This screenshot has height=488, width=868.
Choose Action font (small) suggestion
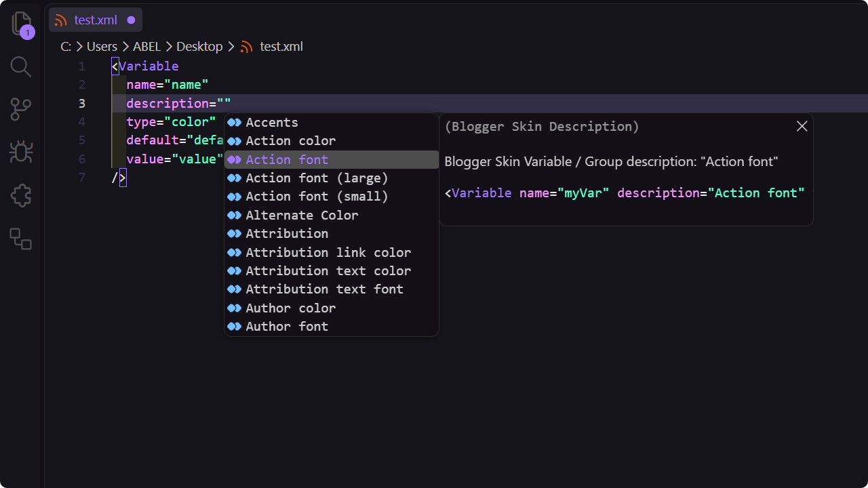pos(332,197)
